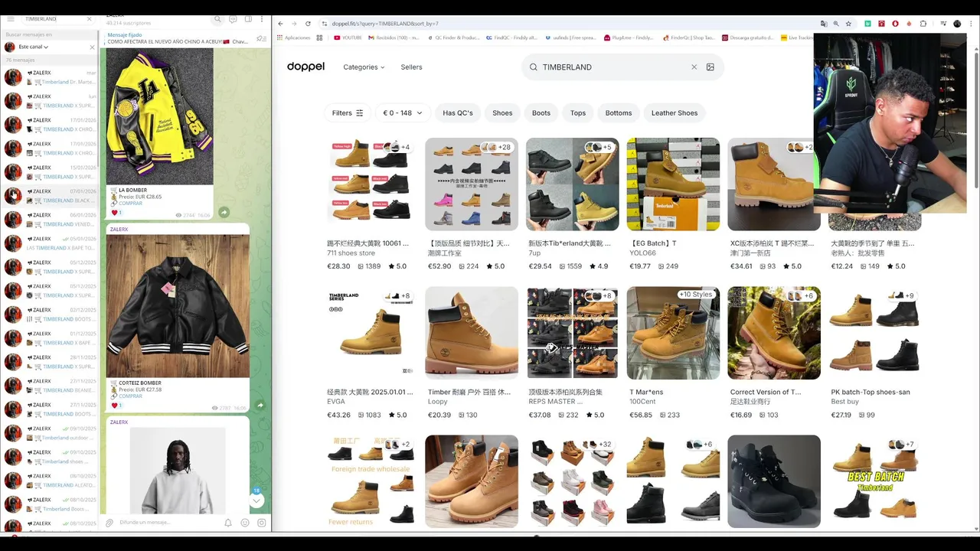Open the 'BEST BATCH Timberland' listing
This screenshot has width=980, height=551.
click(x=874, y=481)
